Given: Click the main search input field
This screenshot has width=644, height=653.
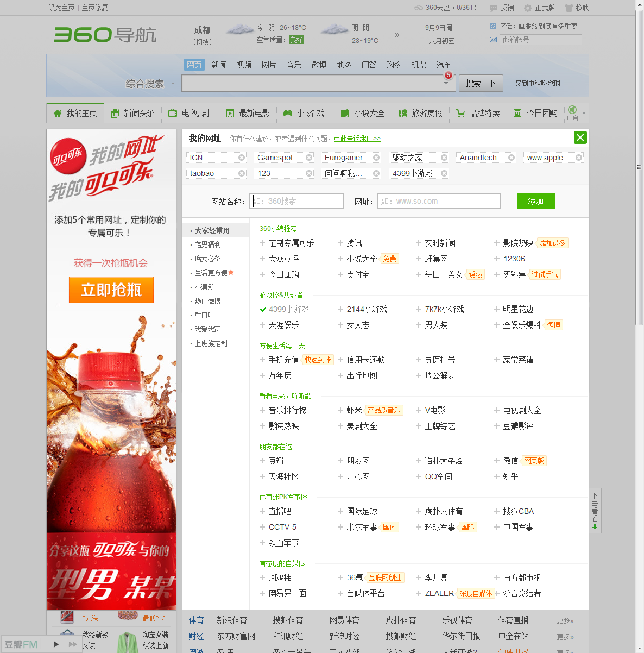Looking at the screenshot, I should pos(318,83).
